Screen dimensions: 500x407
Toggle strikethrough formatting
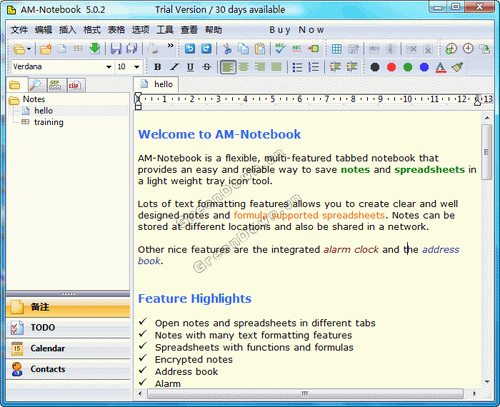point(207,67)
